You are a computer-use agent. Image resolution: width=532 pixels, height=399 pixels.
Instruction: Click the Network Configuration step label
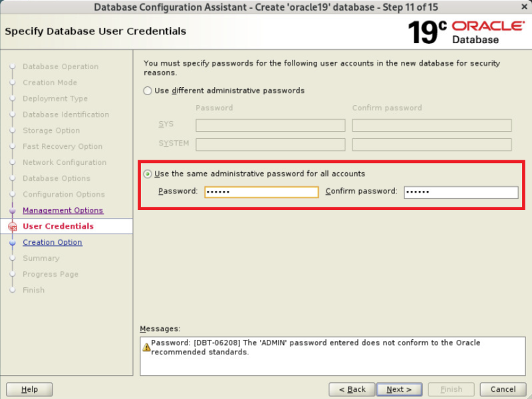[x=65, y=162]
